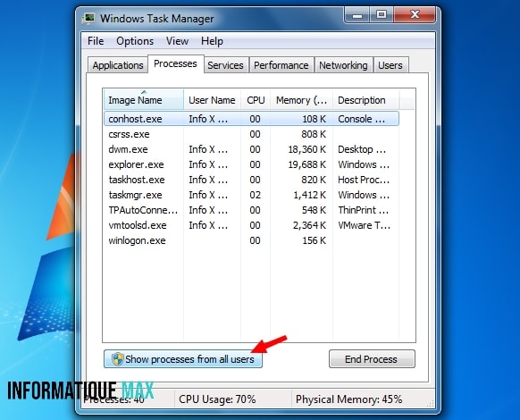Click the Desktop ... description cell
Viewport: 520px width, 420px height.
(x=362, y=149)
